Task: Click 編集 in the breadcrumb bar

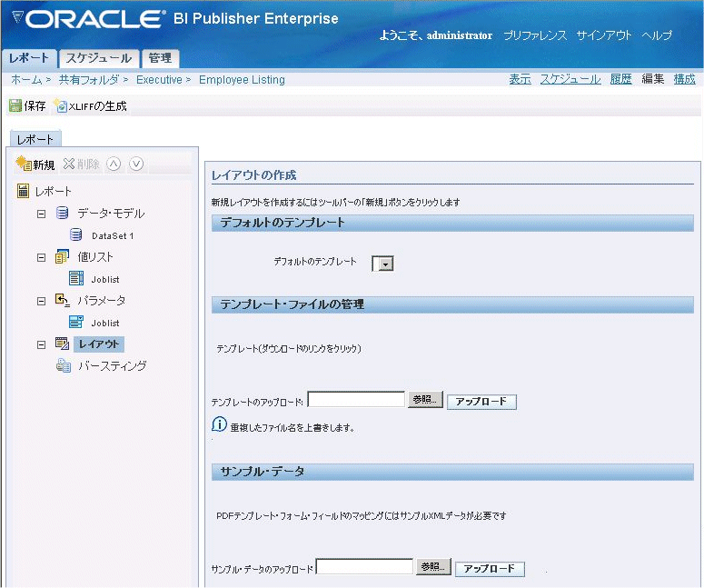Action: pyautogui.click(x=653, y=79)
